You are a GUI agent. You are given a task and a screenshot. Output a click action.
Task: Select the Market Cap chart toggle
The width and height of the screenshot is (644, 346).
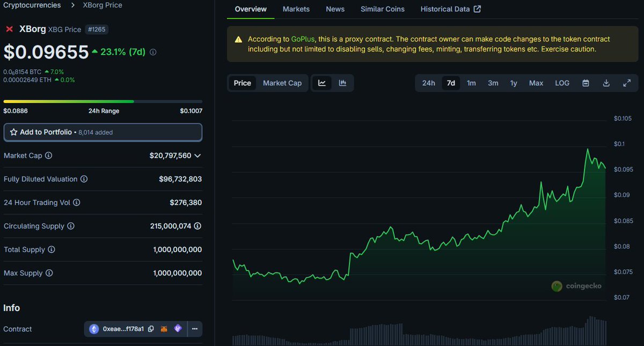tap(282, 83)
